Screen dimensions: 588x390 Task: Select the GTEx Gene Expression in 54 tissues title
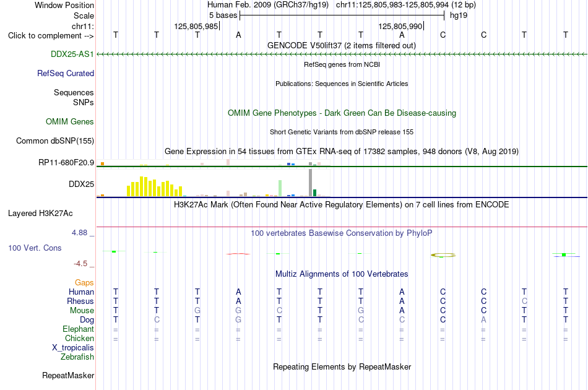[342, 152]
